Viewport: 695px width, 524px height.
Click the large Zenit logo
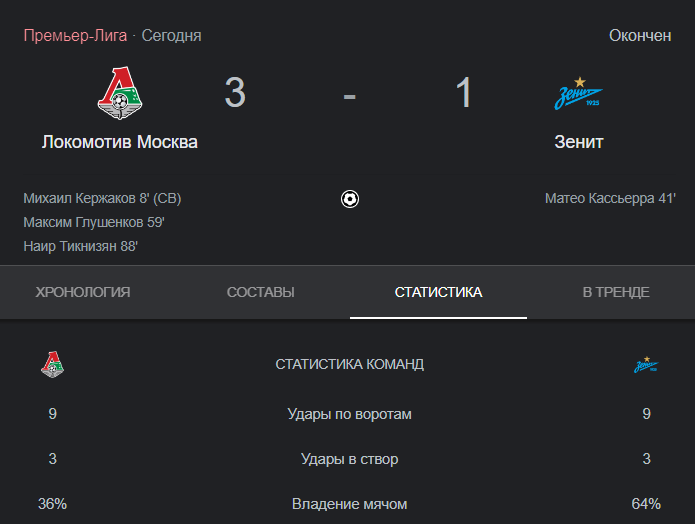578,94
